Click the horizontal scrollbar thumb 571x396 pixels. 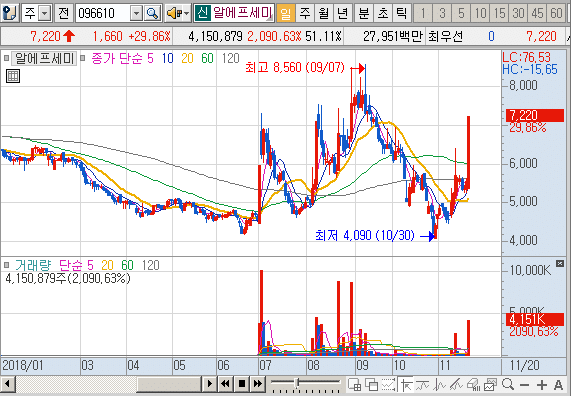pos(169,384)
